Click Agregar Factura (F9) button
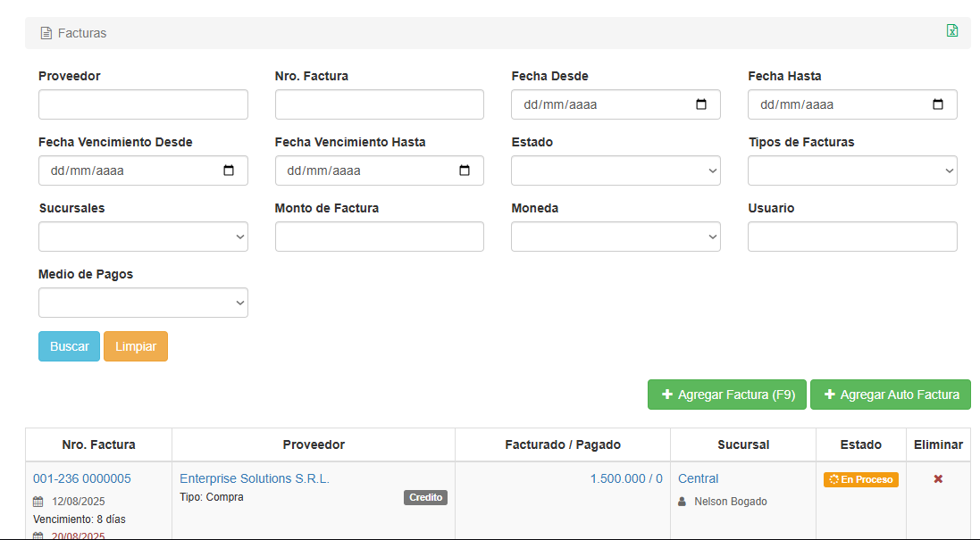Image resolution: width=980 pixels, height=540 pixels. (727, 395)
